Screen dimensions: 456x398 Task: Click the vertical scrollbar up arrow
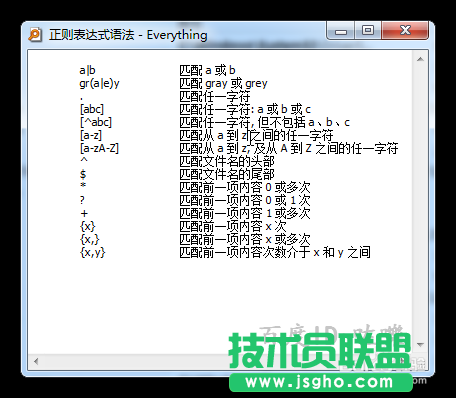pyautogui.click(x=420, y=60)
